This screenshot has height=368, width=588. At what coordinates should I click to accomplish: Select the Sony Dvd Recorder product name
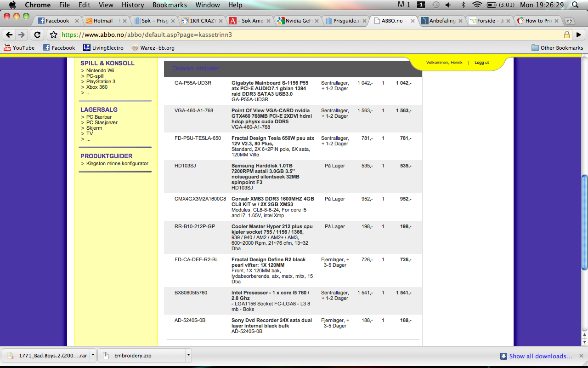(271, 323)
